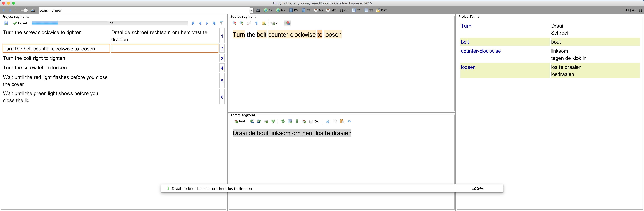Expand the bandmenger search dropdown arrow
Image resolution: width=644 pixels, height=211 pixels.
click(x=251, y=10)
